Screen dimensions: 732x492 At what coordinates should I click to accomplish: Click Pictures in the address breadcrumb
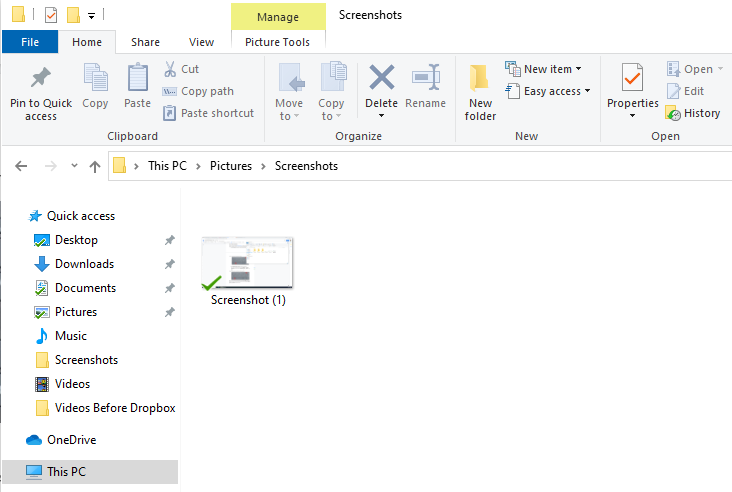(x=231, y=166)
